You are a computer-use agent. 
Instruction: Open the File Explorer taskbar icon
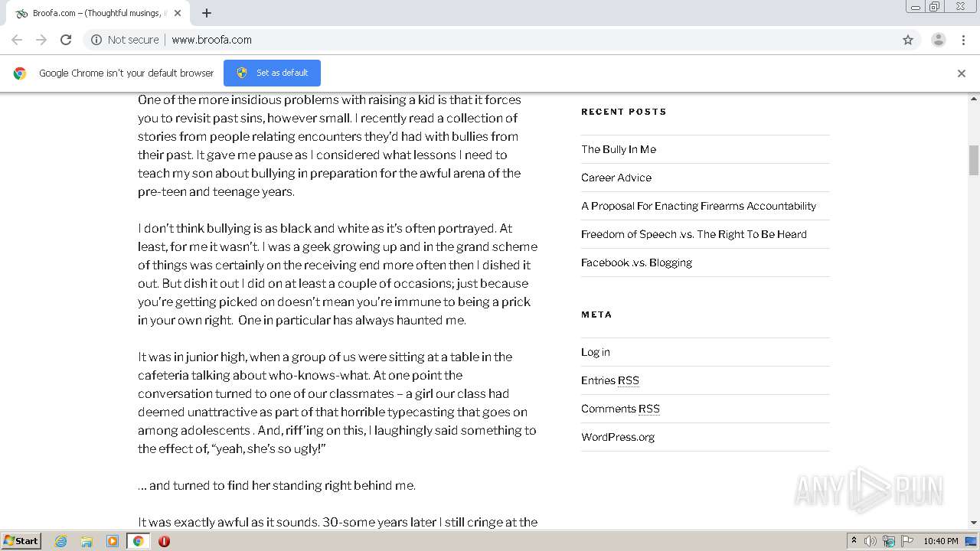[x=87, y=541]
